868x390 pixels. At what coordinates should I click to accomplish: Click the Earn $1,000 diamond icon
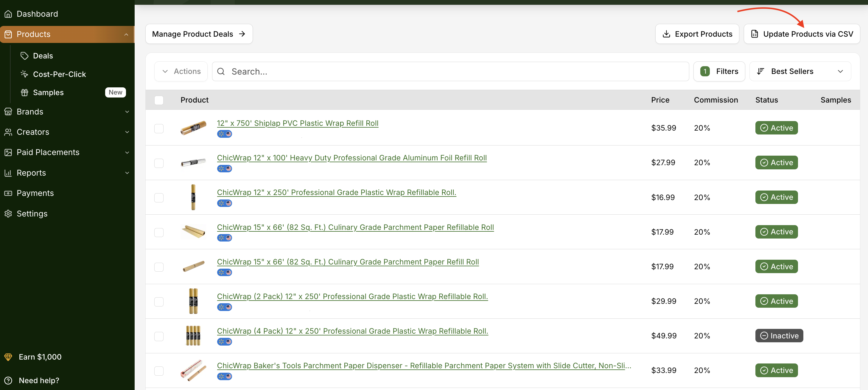(8, 357)
